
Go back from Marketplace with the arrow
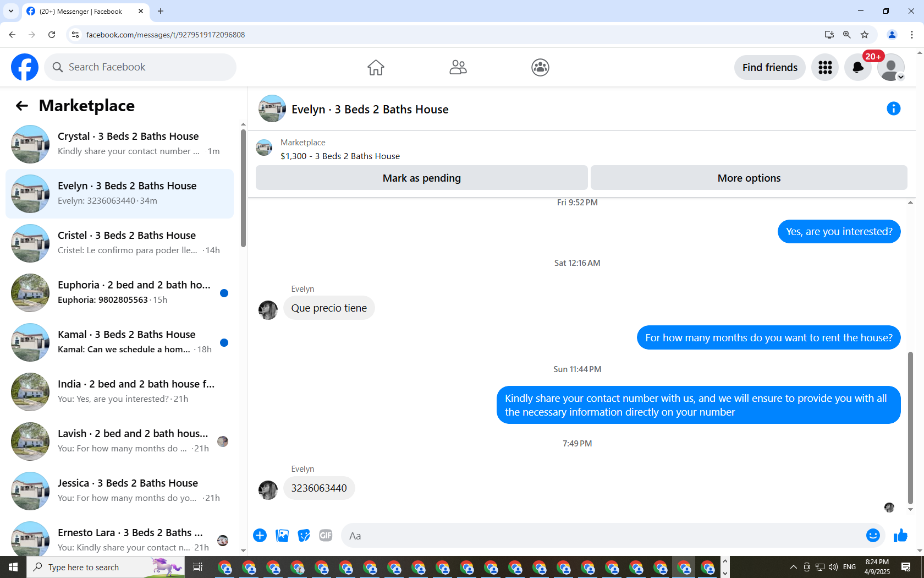(x=22, y=106)
